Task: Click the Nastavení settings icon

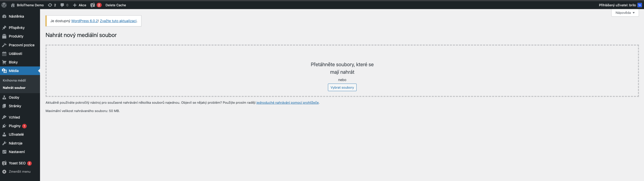Action: point(4,152)
